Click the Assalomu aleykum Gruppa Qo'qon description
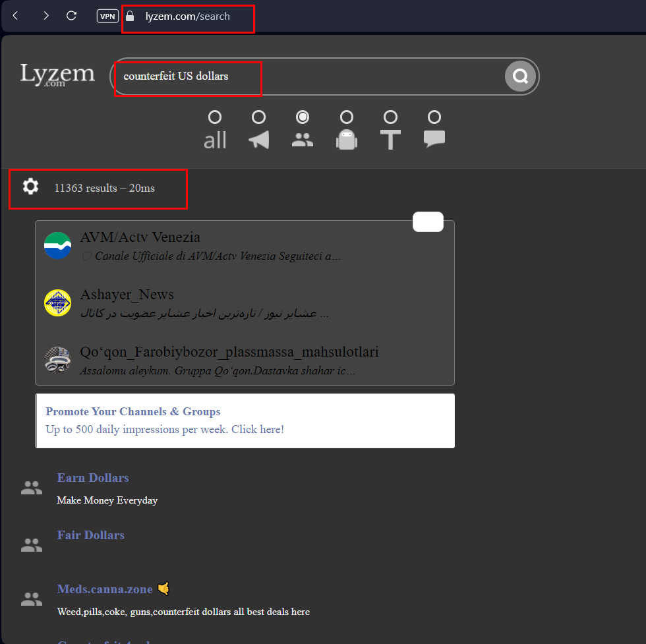646x644 pixels. coord(218,371)
